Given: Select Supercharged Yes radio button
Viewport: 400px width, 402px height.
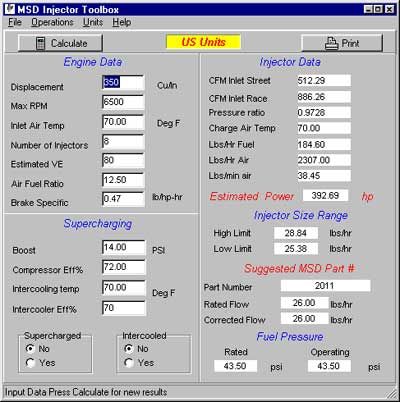Looking at the screenshot, I should (x=30, y=363).
